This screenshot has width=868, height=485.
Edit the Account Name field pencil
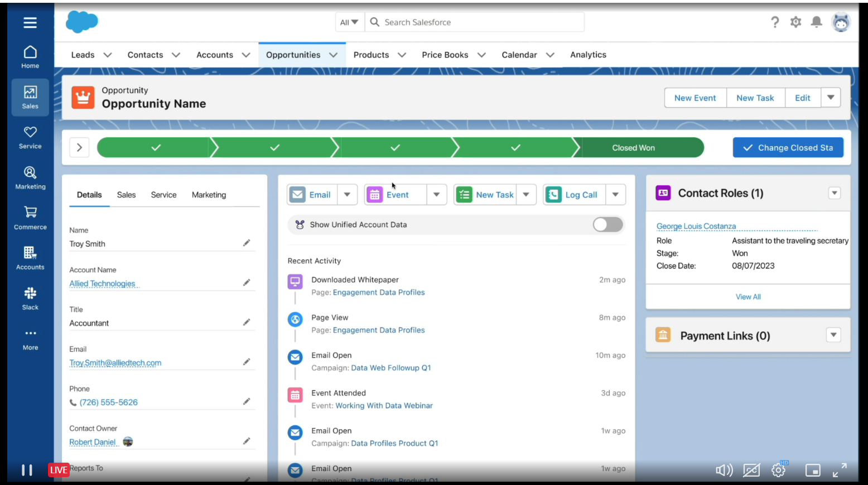pos(247,282)
